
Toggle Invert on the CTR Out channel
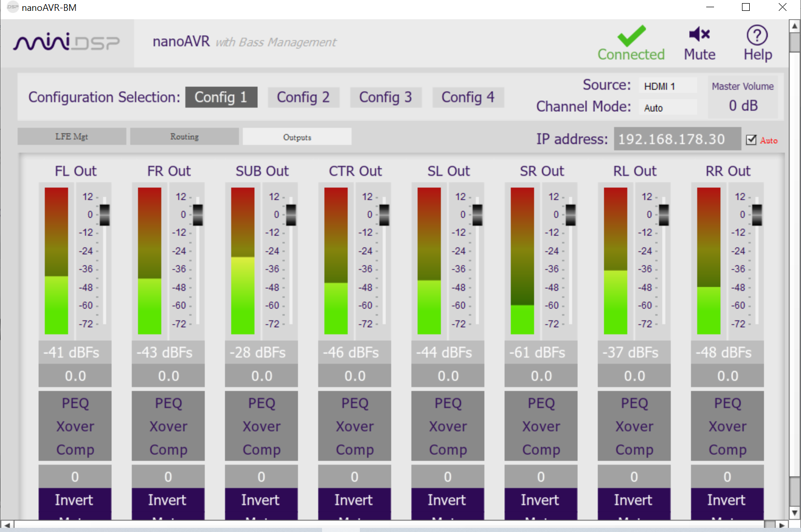point(354,500)
